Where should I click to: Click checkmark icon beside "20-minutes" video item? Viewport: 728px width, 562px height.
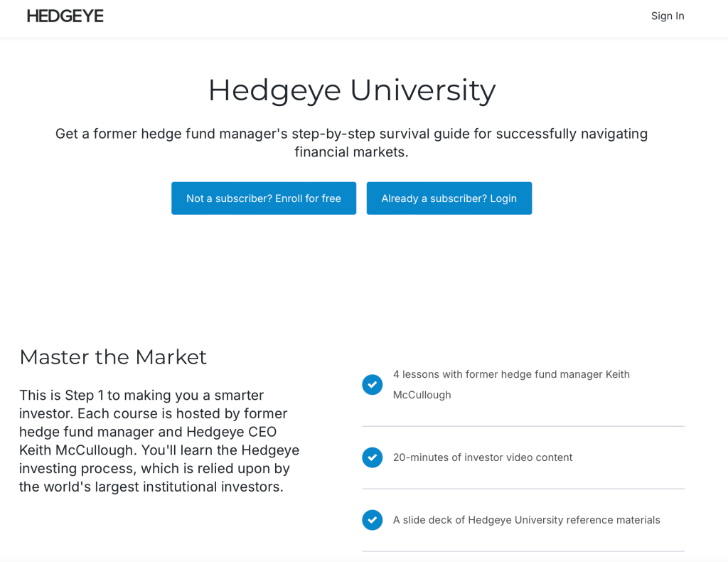click(372, 457)
